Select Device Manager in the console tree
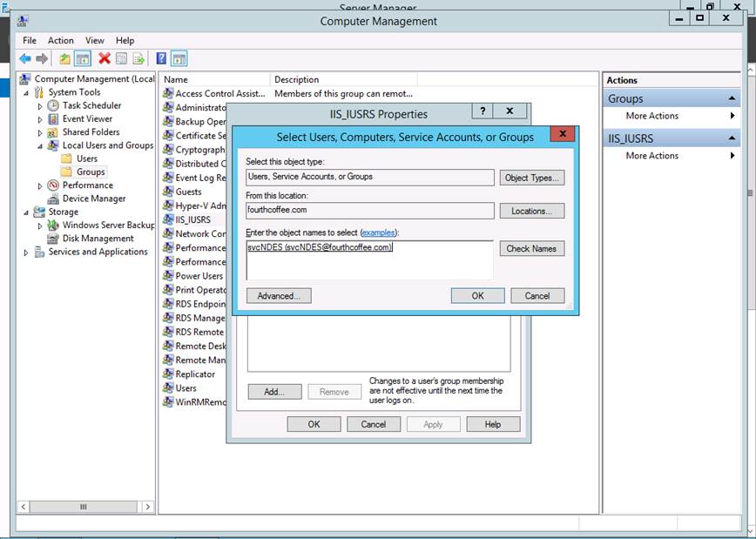756x539 pixels. click(94, 199)
